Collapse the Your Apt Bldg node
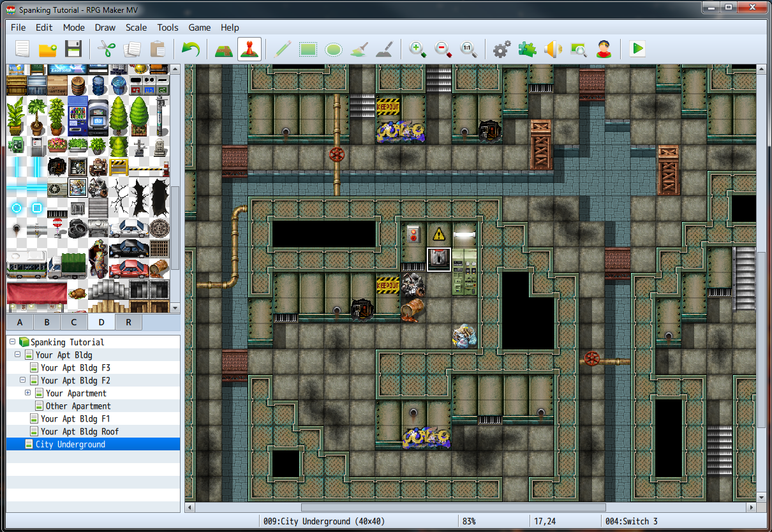Viewport: 772px width, 532px height. coord(18,355)
